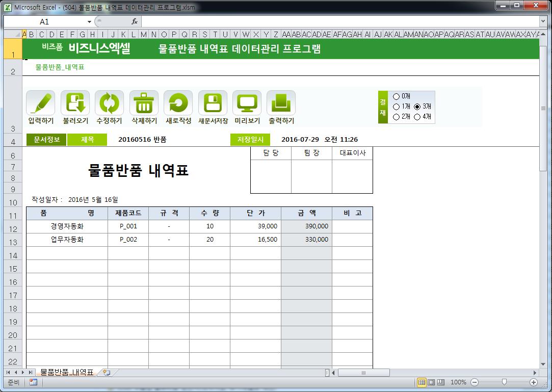The width and height of the screenshot is (552, 392).
Task: Click the zoom in plus button
Action: click(534, 382)
